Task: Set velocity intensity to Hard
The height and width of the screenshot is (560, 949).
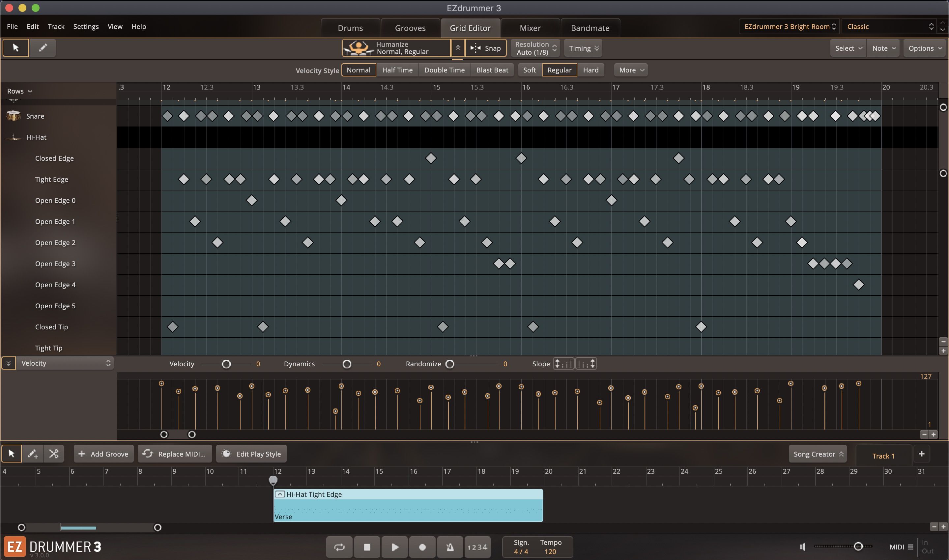Action: (x=591, y=70)
